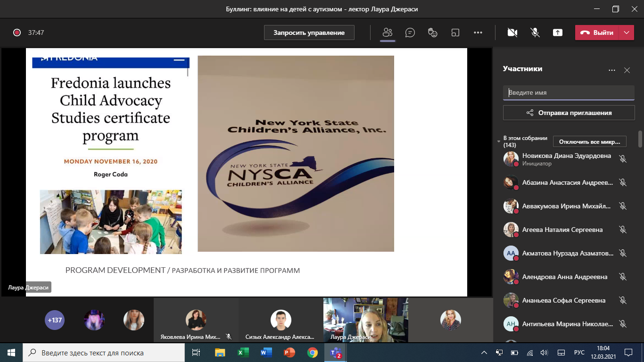The image size is (644, 362).
Task: Open the reactions and raise hand icon
Action: (x=433, y=33)
